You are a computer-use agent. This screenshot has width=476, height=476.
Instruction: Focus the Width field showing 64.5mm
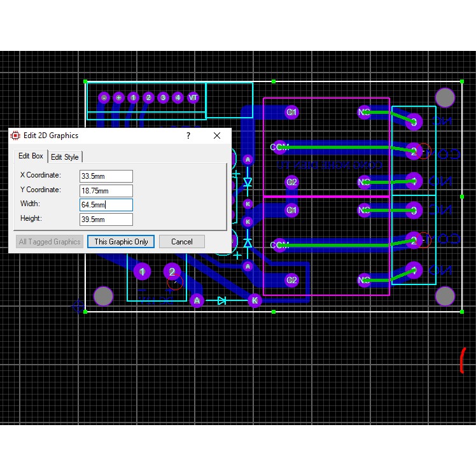click(106, 204)
